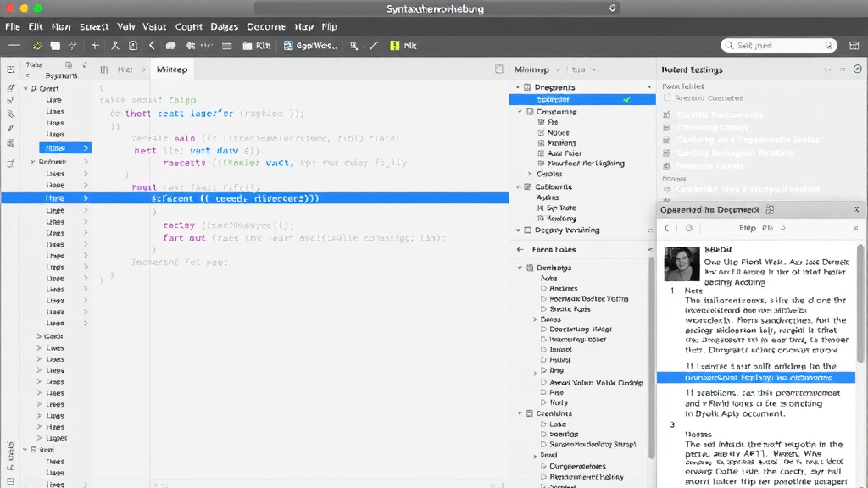Viewport: 868px width, 488px height.
Task: Click the person icon in toolbar
Action: coord(114,46)
